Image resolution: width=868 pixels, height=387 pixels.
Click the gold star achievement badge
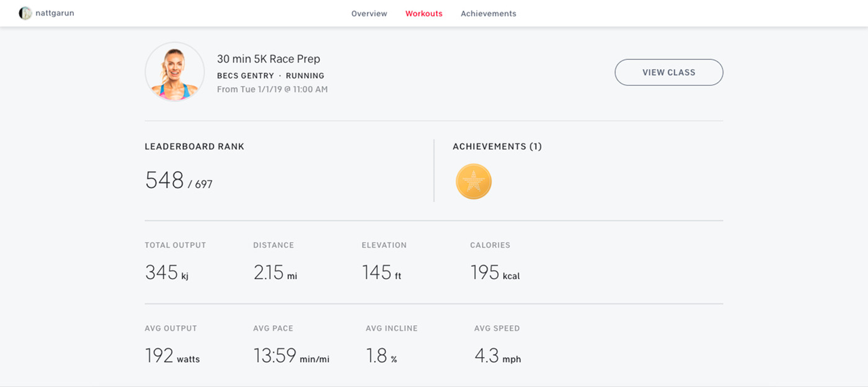click(x=473, y=181)
